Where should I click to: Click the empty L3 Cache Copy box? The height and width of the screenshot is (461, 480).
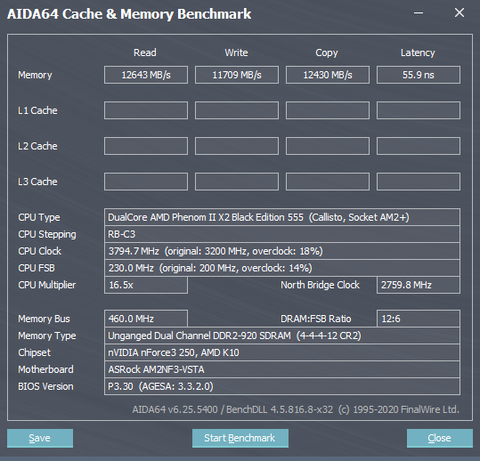[x=328, y=182]
